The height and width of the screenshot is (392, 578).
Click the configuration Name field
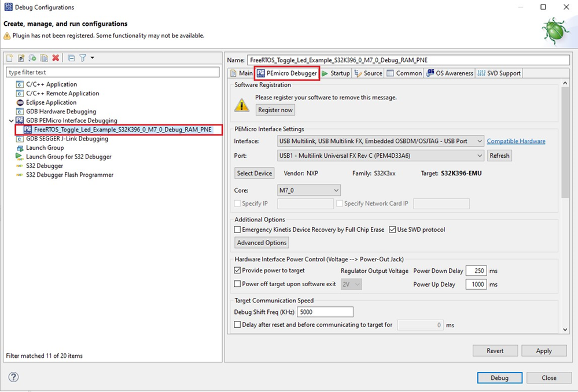(x=408, y=60)
